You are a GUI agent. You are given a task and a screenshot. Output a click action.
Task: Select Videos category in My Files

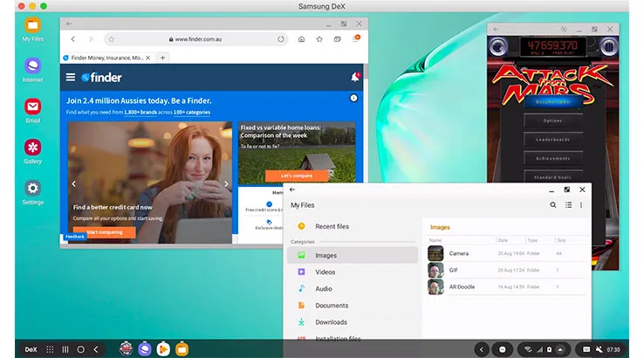pyautogui.click(x=325, y=272)
